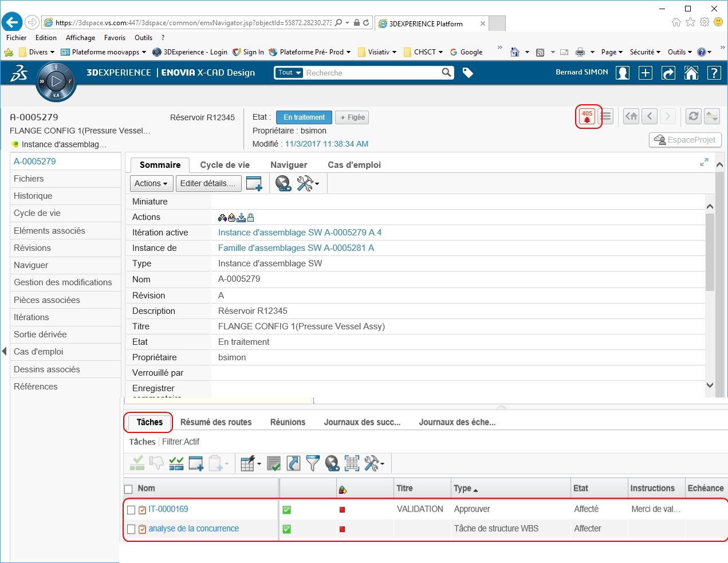Open the IT-0000169 task link

pos(168,509)
